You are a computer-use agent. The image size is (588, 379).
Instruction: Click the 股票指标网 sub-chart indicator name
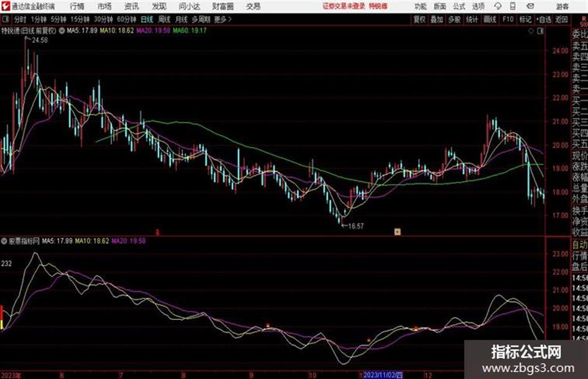24,241
